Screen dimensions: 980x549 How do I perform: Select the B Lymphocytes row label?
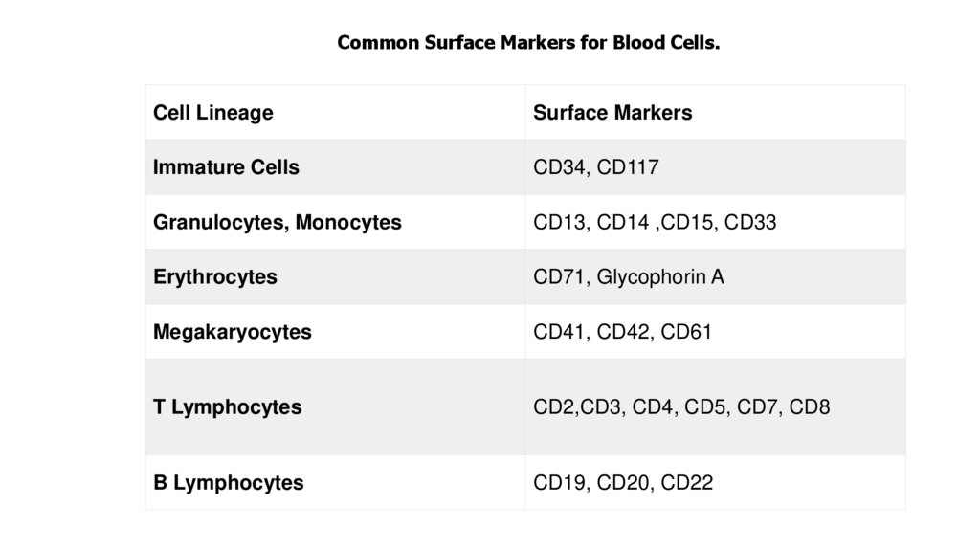[x=228, y=483]
